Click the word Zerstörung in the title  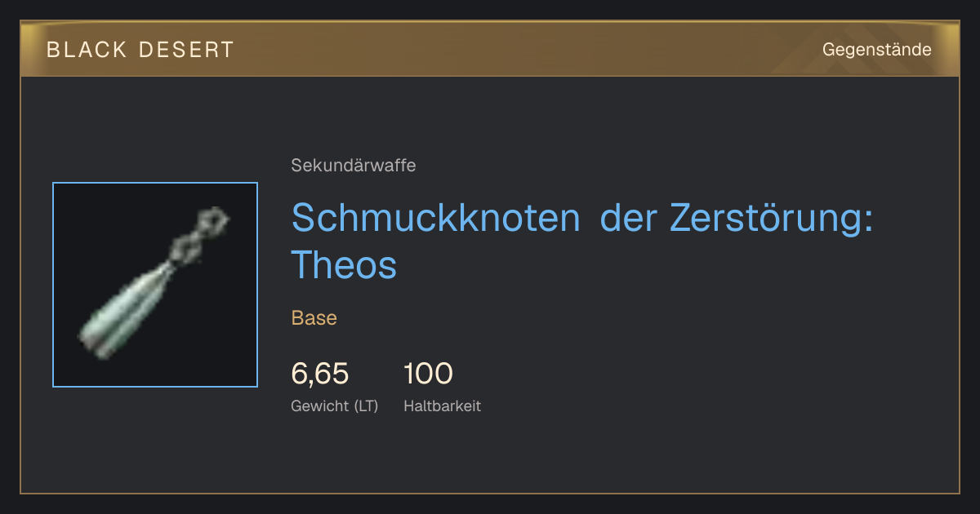(771, 217)
